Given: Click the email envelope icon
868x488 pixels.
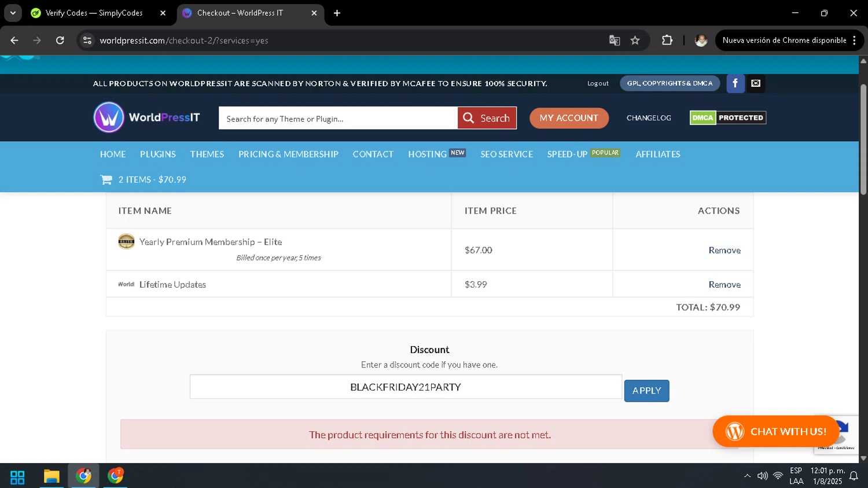Looking at the screenshot, I should click(x=756, y=83).
